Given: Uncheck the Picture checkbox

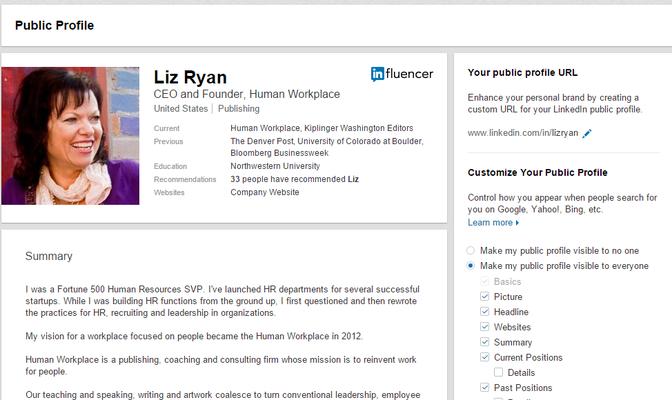Looking at the screenshot, I should tap(485, 297).
